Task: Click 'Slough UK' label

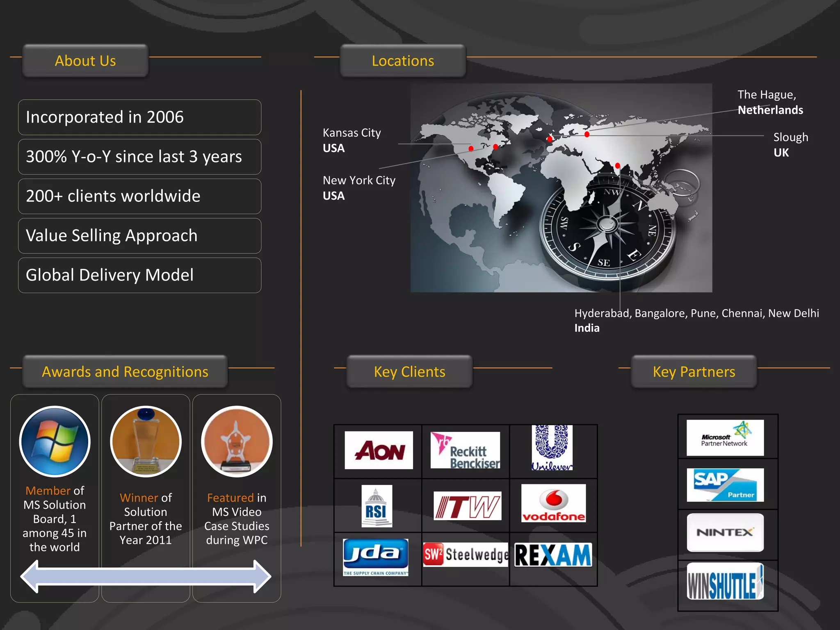Action: coord(791,145)
